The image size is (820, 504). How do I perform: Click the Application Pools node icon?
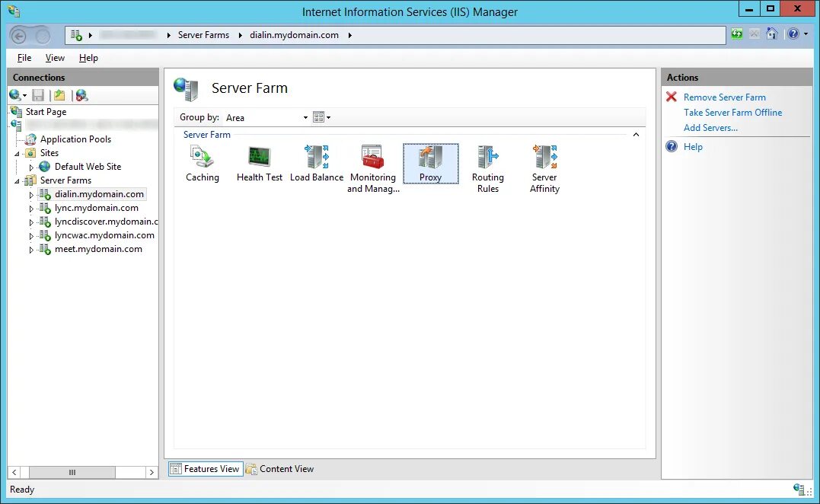[31, 139]
